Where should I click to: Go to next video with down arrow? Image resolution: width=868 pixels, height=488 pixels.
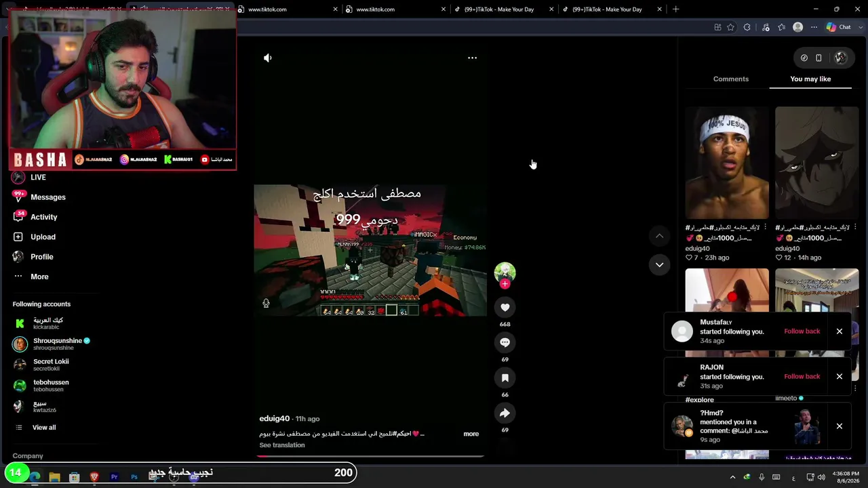659,264
